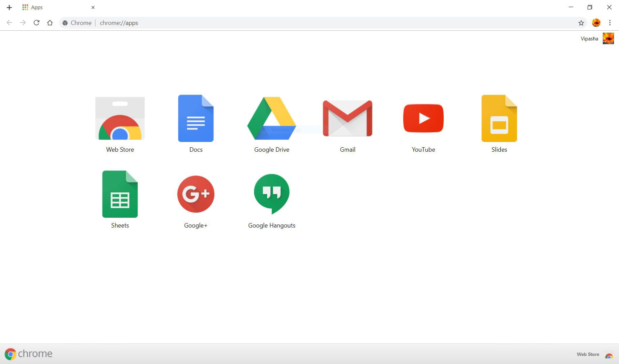Viewport: 619px width, 364px height.
Task: Go to the home page
Action: coord(50,23)
